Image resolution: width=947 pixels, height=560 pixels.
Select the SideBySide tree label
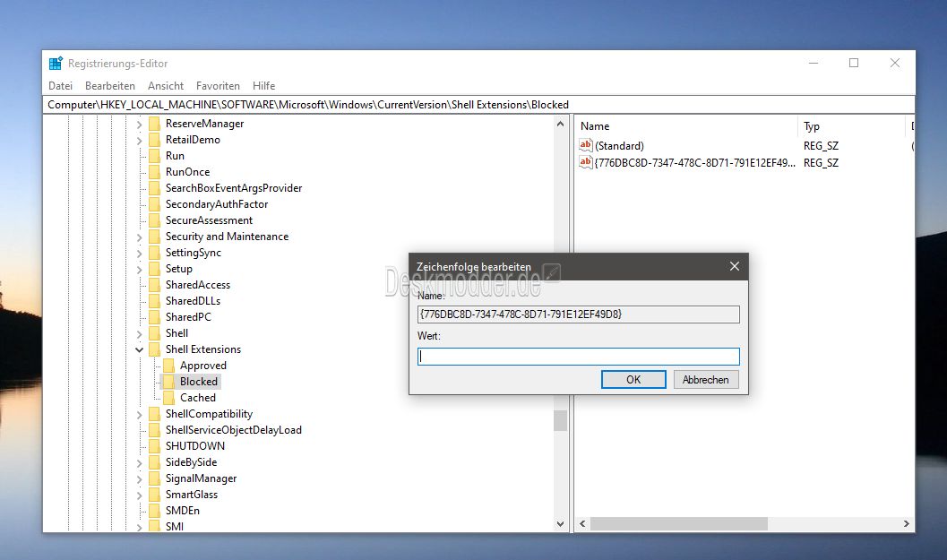pos(192,462)
